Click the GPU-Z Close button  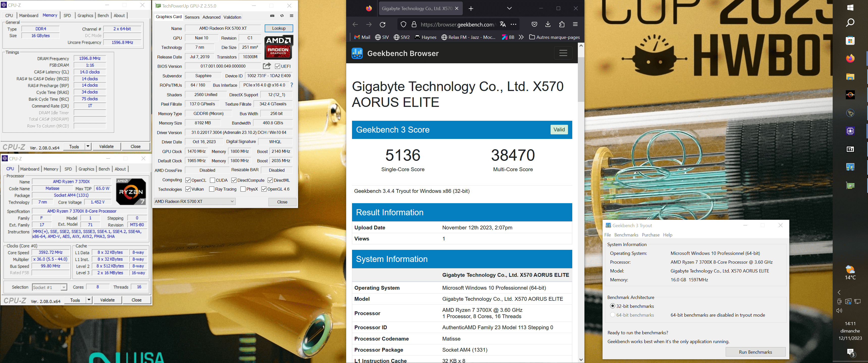pos(282,202)
